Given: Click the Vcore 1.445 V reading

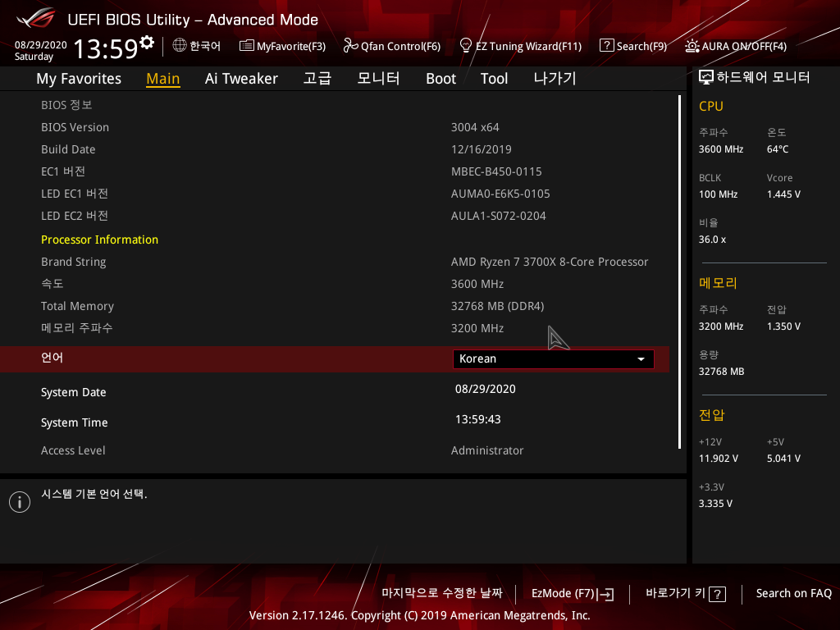Looking at the screenshot, I should pos(783,194).
